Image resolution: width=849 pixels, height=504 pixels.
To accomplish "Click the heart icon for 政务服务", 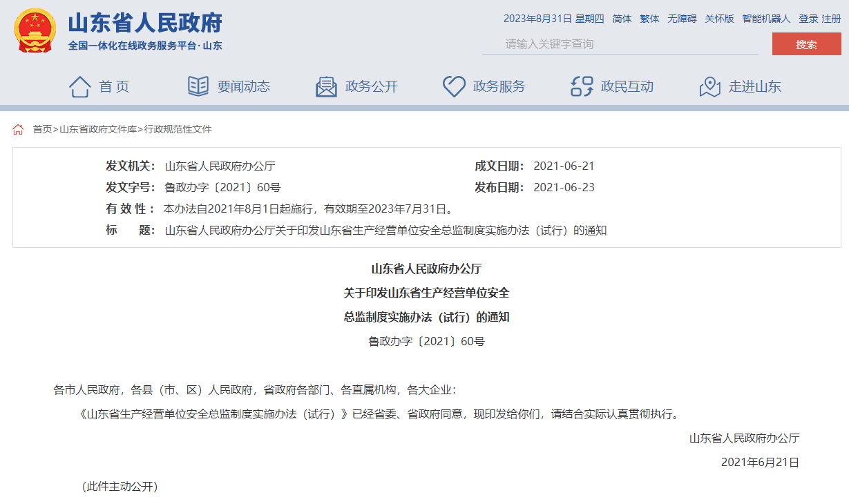I will click(454, 87).
